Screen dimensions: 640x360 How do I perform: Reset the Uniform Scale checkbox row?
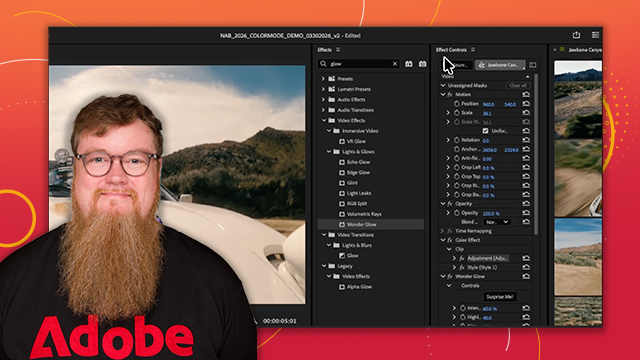[526, 131]
